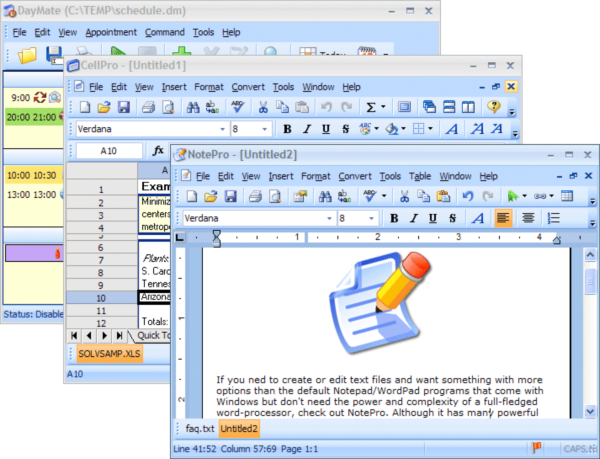The image size is (600, 459).
Task: Click the fx function icon in CellPro
Action: [x=158, y=150]
